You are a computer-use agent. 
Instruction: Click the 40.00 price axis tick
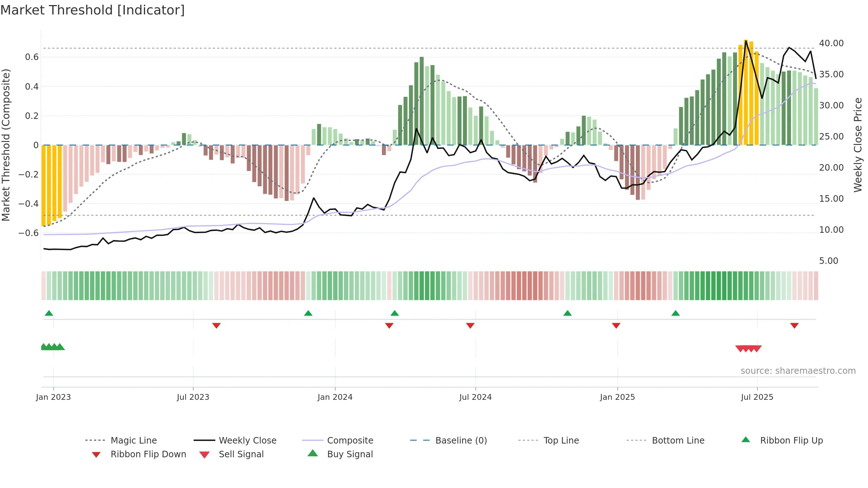point(831,43)
